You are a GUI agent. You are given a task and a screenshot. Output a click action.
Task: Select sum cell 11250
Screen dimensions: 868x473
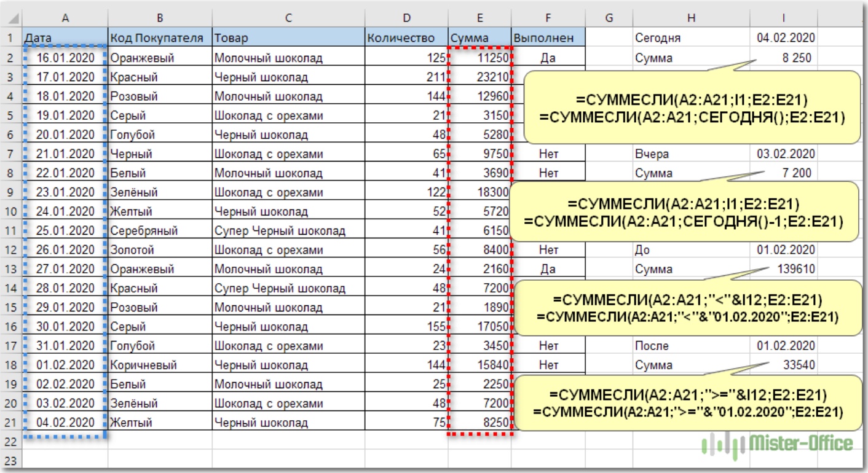479,58
